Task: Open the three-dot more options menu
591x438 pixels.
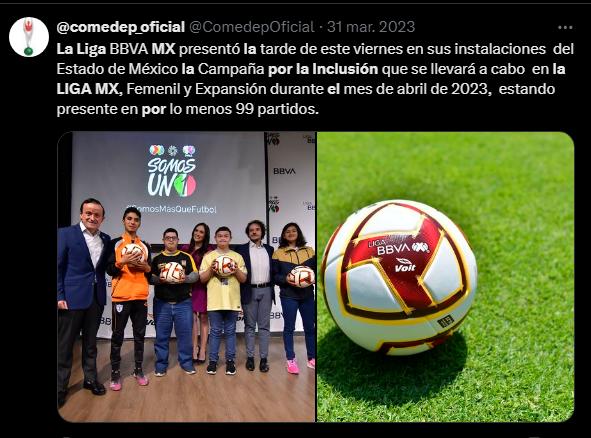Action: (x=565, y=28)
